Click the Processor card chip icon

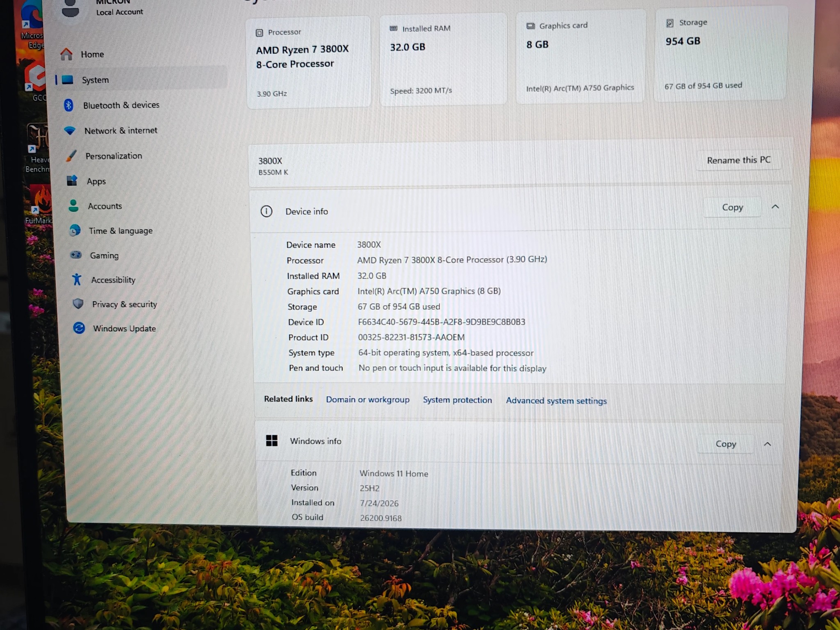(x=259, y=33)
